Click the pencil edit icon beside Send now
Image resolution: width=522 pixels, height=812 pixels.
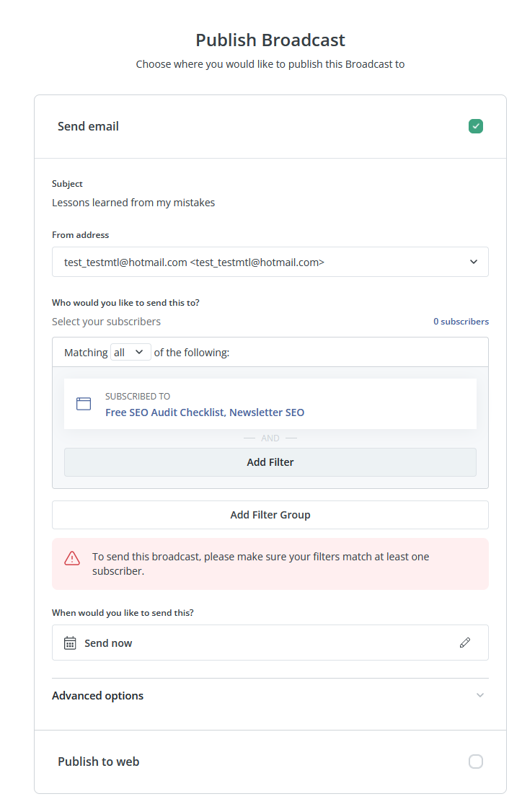pyautogui.click(x=465, y=643)
